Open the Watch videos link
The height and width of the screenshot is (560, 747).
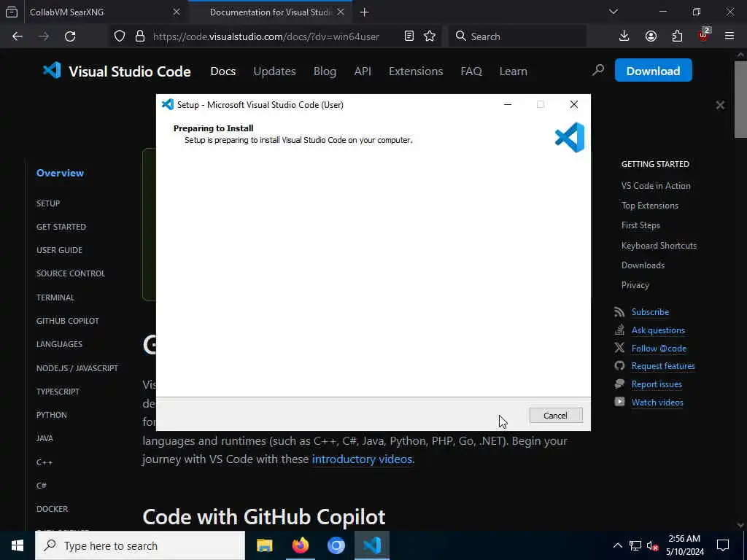(657, 402)
